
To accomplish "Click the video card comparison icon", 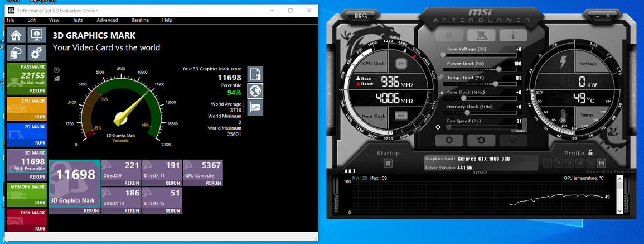I will (x=255, y=107).
